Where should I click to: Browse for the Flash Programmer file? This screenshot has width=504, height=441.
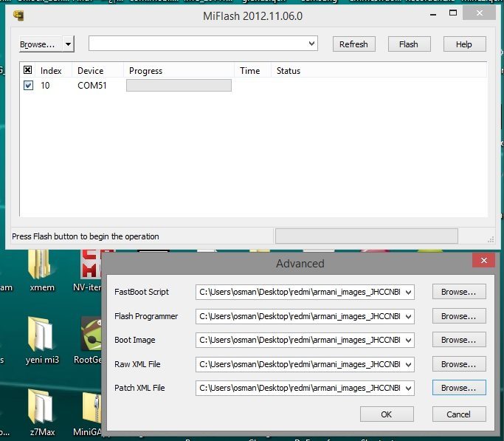pyautogui.click(x=459, y=316)
